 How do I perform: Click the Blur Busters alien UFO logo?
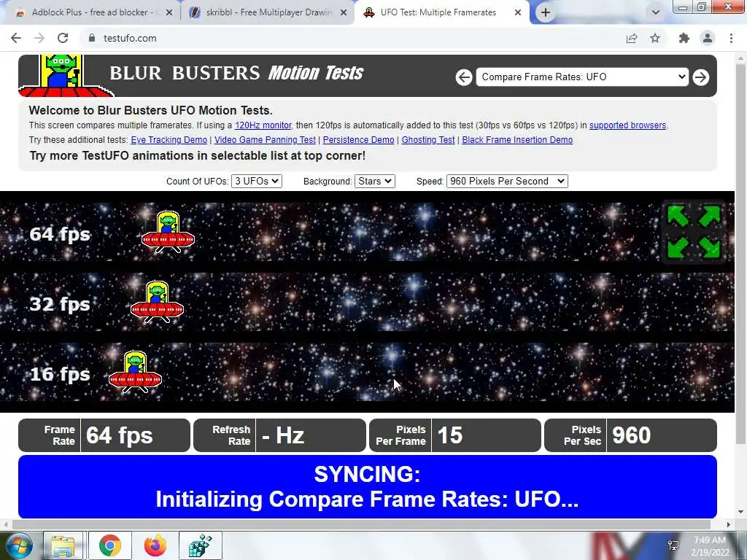[x=65, y=75]
